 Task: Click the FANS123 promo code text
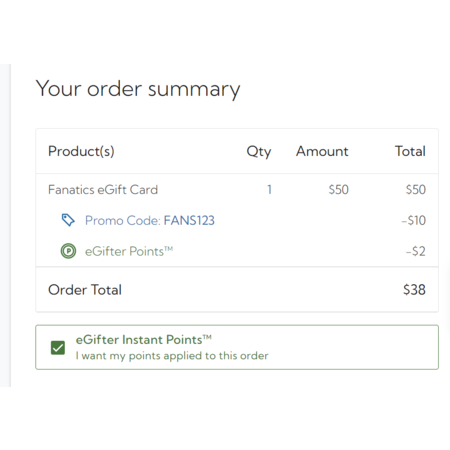tap(189, 220)
